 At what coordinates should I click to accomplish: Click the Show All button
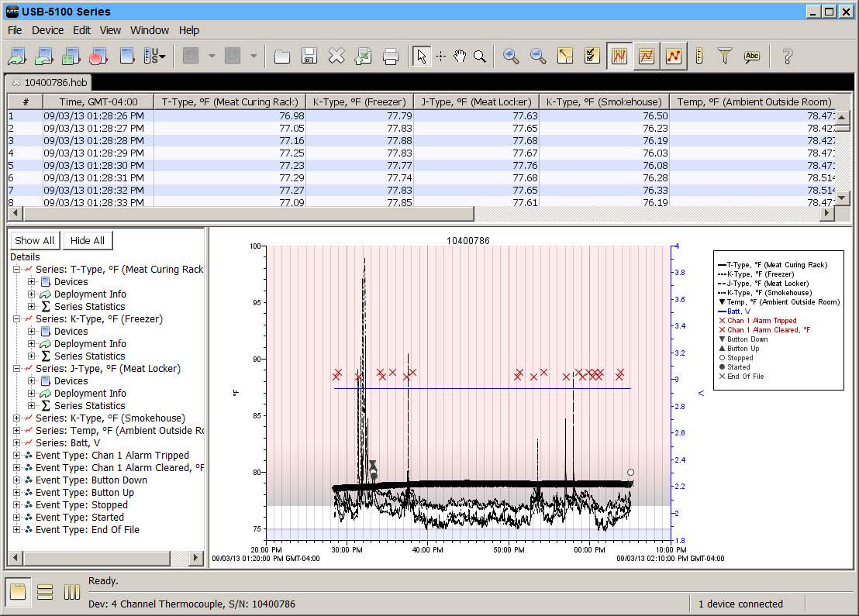tap(34, 240)
